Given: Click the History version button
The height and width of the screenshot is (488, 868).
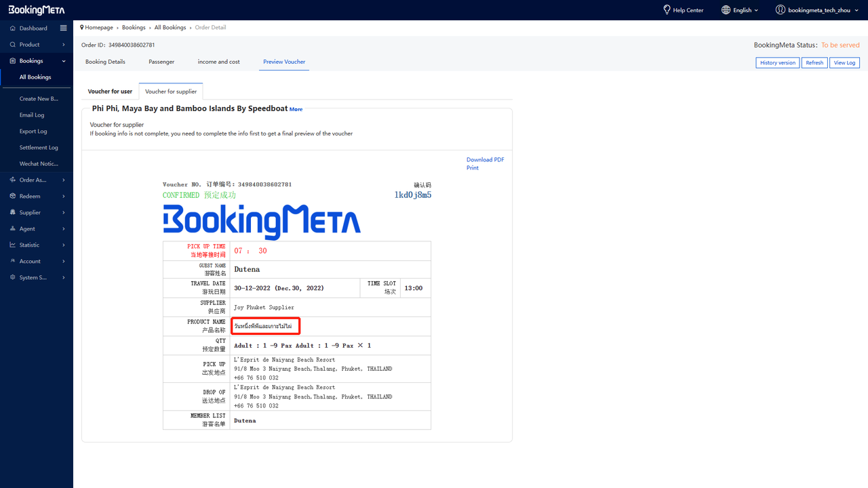Looking at the screenshot, I should pyautogui.click(x=777, y=63).
